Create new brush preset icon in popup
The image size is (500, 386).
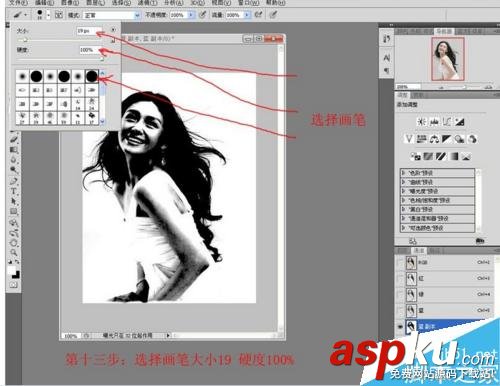click(x=113, y=40)
